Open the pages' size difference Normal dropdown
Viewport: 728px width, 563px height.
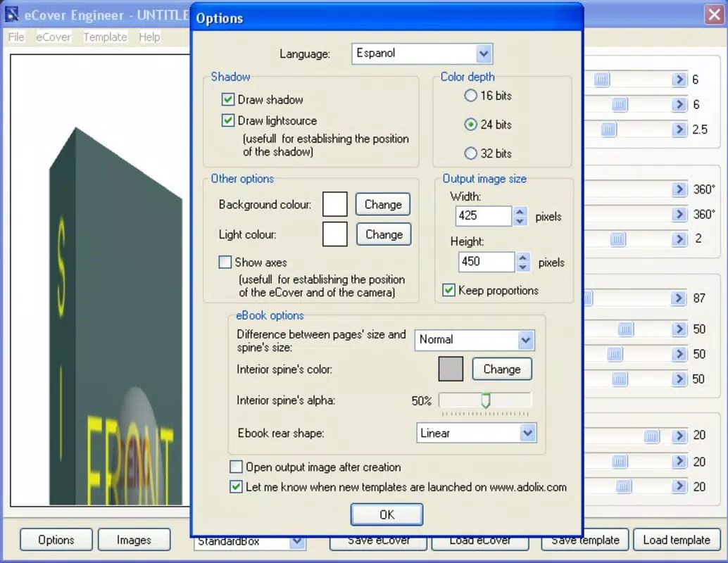pos(525,340)
